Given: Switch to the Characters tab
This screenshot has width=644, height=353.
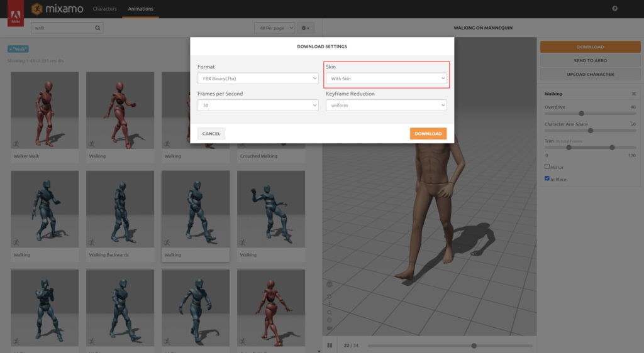Looking at the screenshot, I should (104, 9).
